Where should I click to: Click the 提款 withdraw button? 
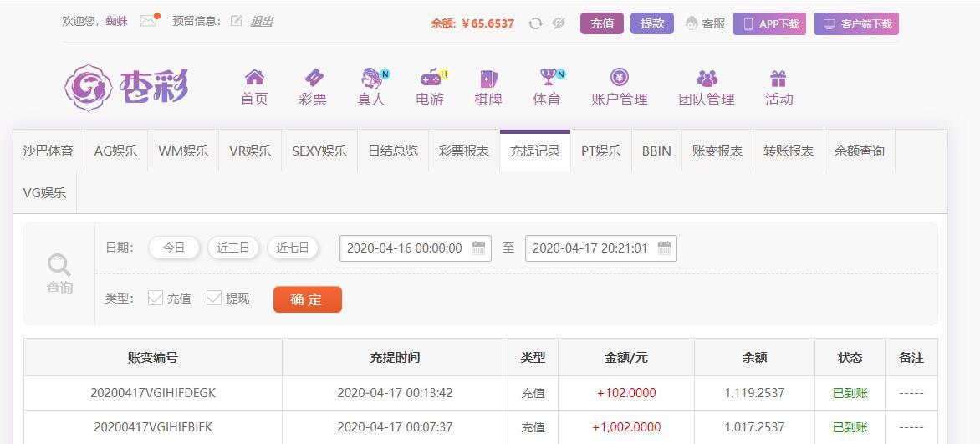tap(652, 23)
